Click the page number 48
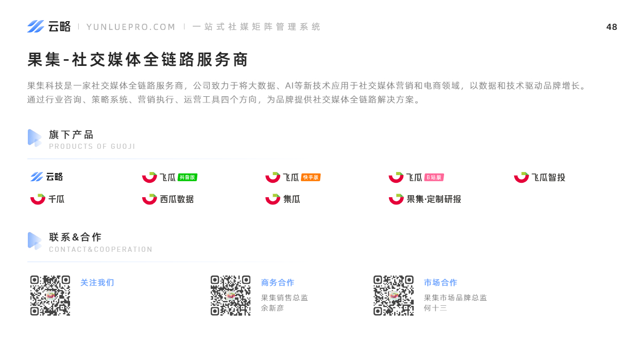Screen dimensions: 644x362 coord(612,27)
